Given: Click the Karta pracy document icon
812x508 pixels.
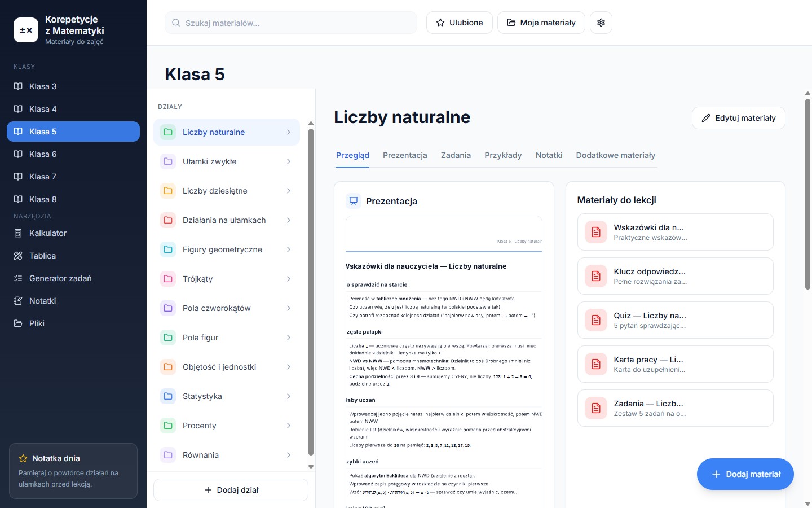Looking at the screenshot, I should pos(596,364).
